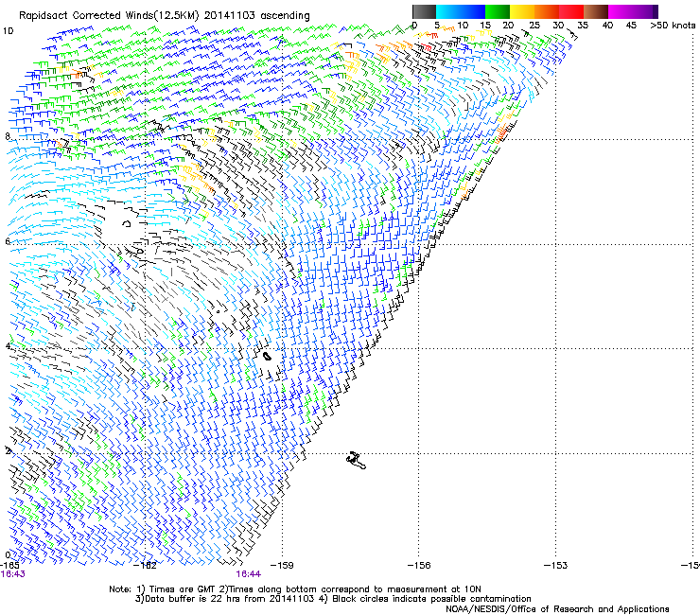Click the '4' latitude axis label
The height and width of the screenshot is (615, 700).
[8, 346]
